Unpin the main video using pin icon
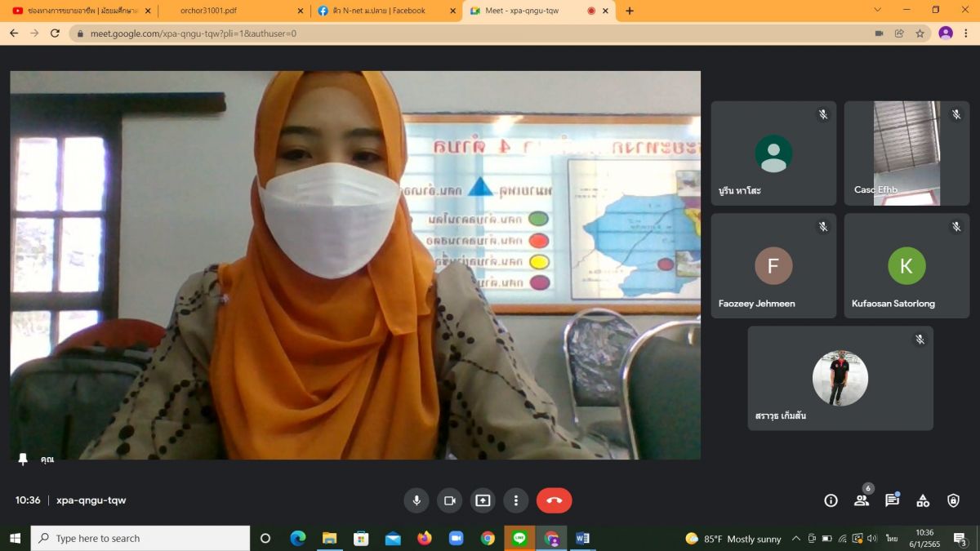Image resolution: width=980 pixels, height=551 pixels. point(24,459)
